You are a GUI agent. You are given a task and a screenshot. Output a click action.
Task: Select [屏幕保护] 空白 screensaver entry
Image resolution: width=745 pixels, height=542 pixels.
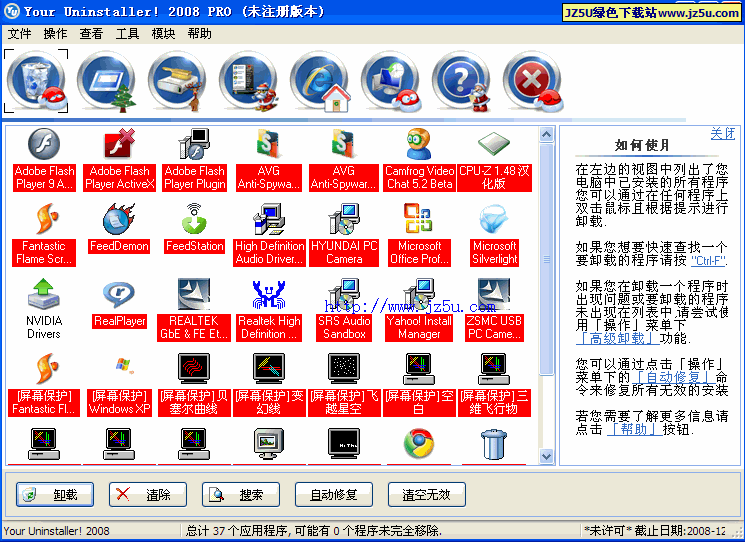tap(419, 384)
